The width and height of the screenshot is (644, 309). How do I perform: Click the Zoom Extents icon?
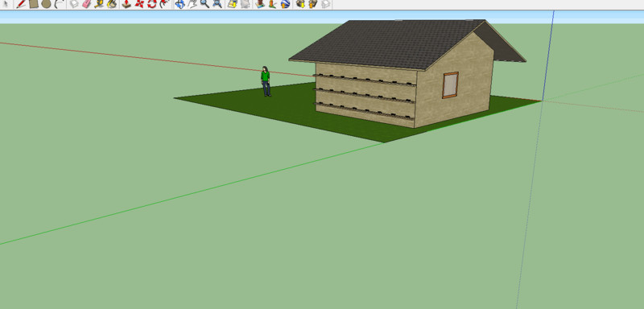pos(217,4)
